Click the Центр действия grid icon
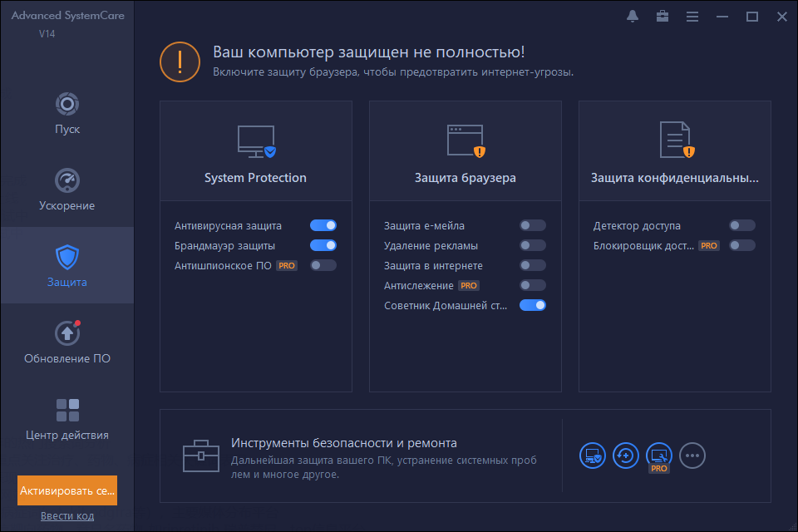This screenshot has width=798, height=532. [67, 411]
